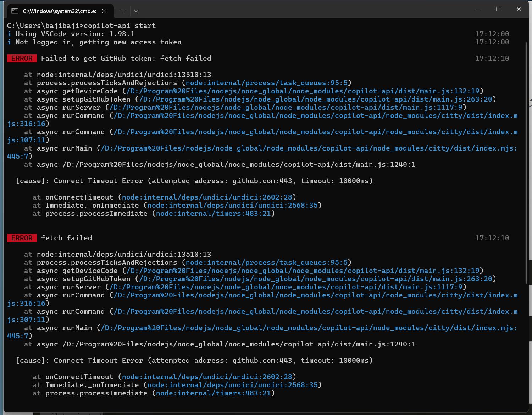Open the first node:internal/timers:483:21 link
Image resolution: width=532 pixels, height=415 pixels.
point(214,214)
